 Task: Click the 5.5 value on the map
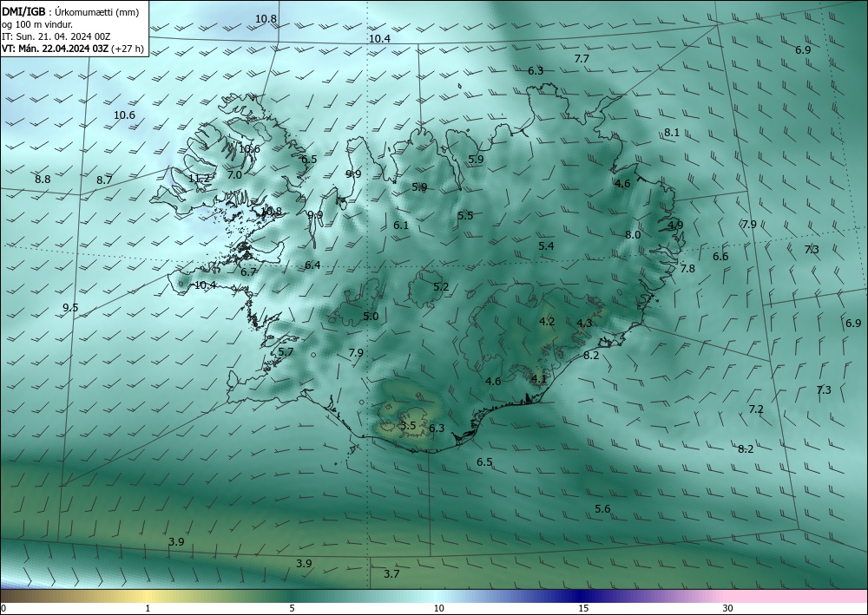coord(465,216)
